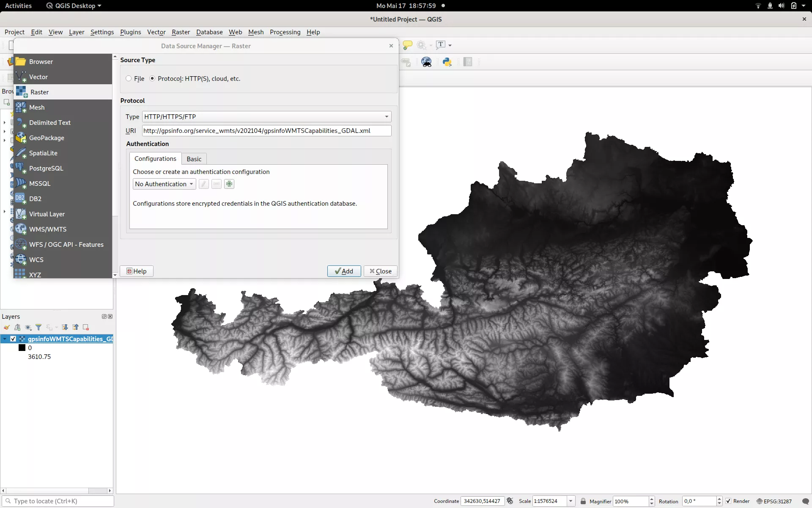Select PostgreSQL source in sidebar
The width and height of the screenshot is (812, 508).
(x=46, y=168)
